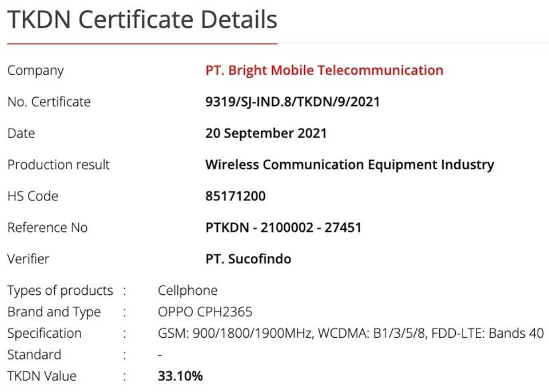Click the Brand and Type label
Screen dimensions: 549x392
point(54,312)
